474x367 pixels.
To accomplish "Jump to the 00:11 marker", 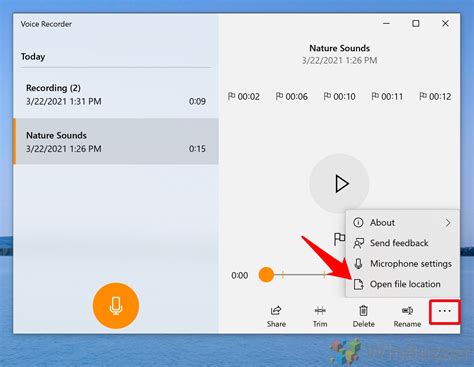I will pyautogui.click(x=387, y=97).
